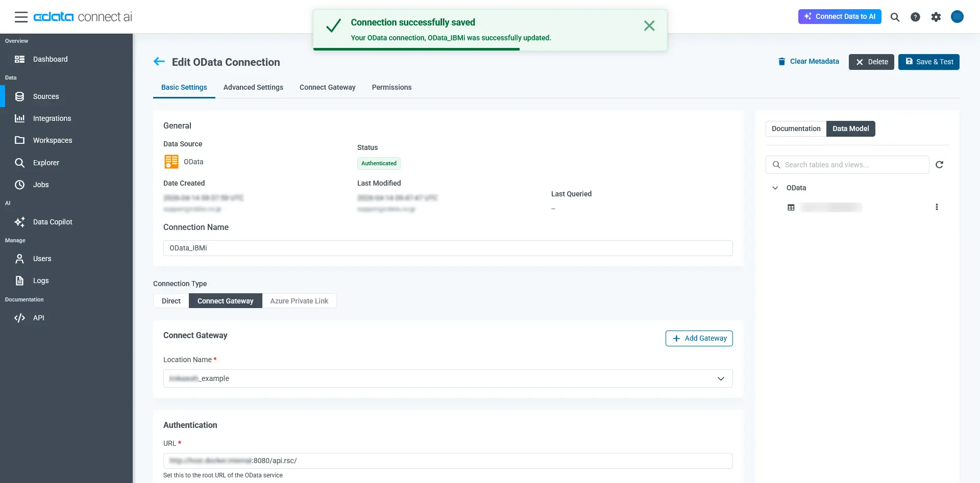Open the user profile avatar
This screenshot has height=483, width=980.
957,17
